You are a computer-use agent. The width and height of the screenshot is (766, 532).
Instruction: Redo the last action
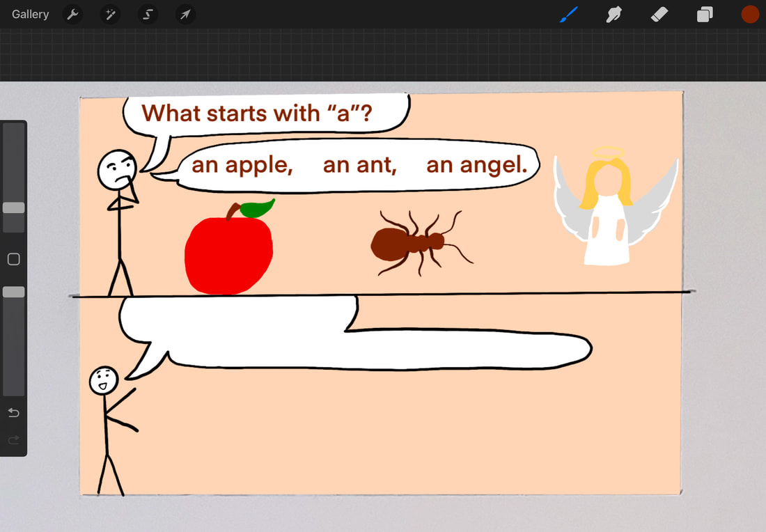[x=14, y=439]
